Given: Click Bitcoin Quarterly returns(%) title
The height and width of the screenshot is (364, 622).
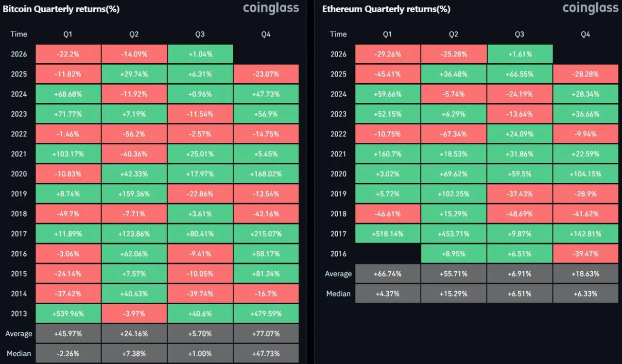Looking at the screenshot, I should coord(61,9).
